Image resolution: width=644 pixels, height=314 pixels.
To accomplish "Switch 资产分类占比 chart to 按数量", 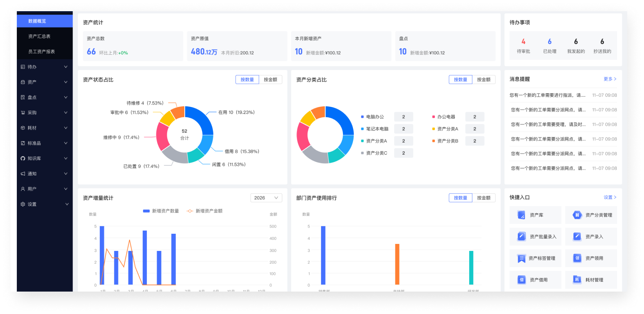I will pos(460,80).
